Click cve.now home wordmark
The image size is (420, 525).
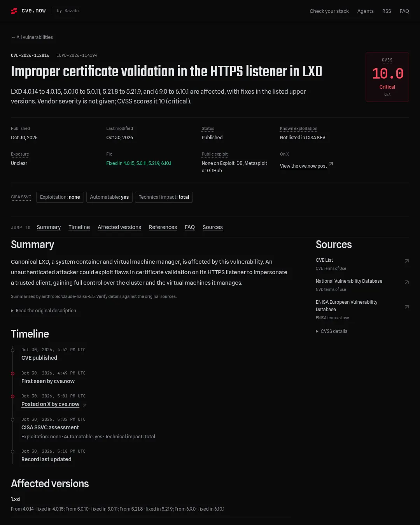tap(33, 11)
